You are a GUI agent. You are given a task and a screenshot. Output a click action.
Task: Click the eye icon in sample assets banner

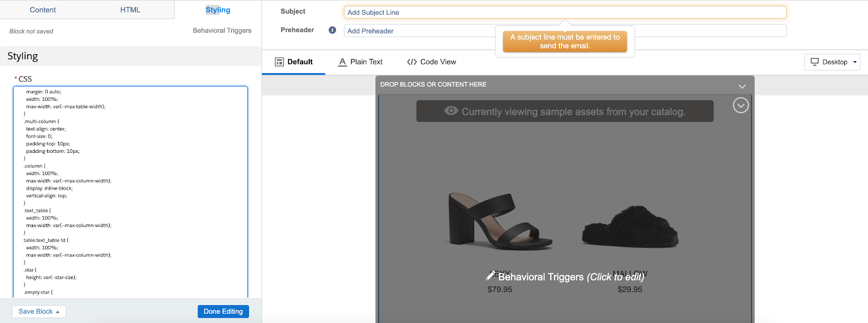451,111
